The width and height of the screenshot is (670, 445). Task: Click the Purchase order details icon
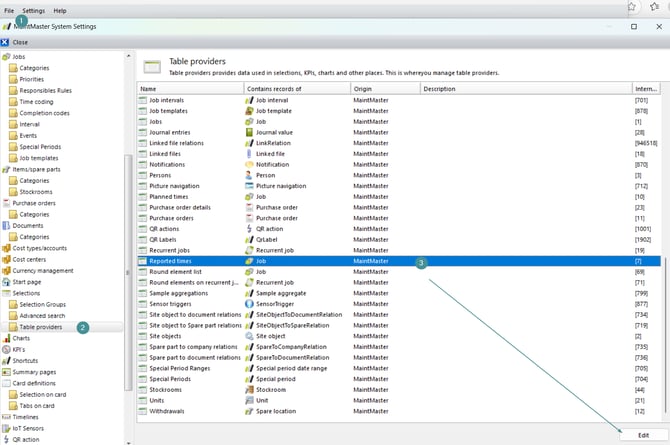[x=143, y=207]
